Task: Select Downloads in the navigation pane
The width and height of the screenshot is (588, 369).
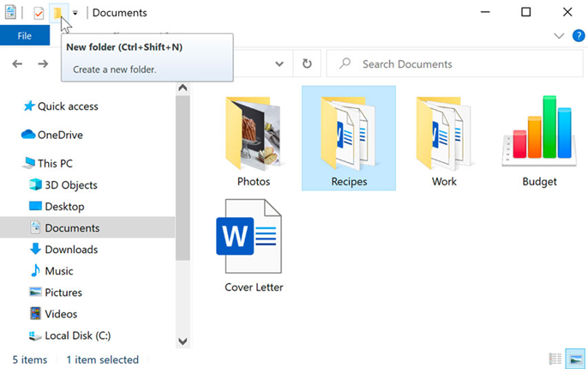Action: pos(64,249)
